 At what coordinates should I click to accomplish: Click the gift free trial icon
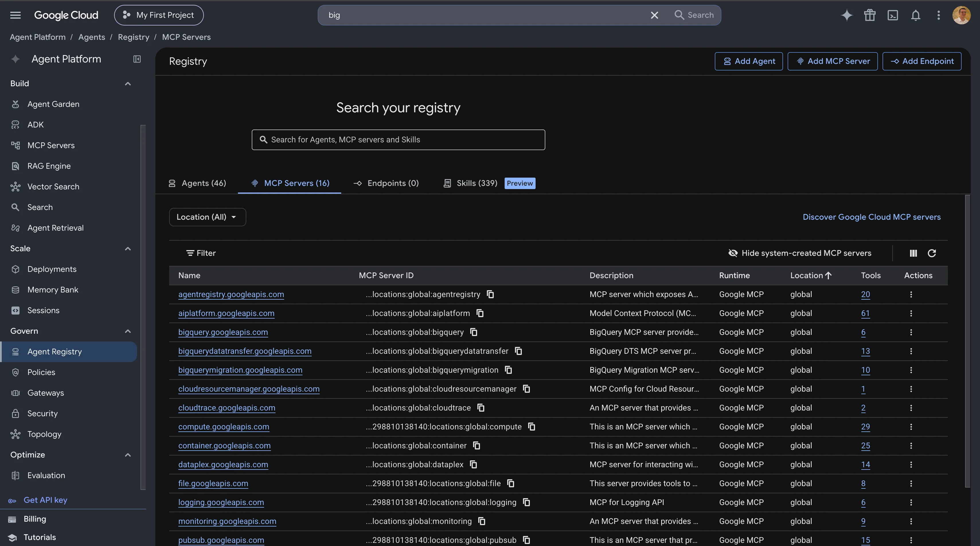[x=870, y=15]
